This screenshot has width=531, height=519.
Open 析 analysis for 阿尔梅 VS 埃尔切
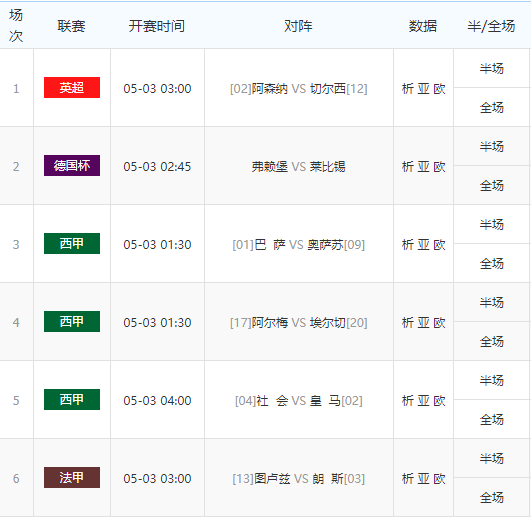407,323
